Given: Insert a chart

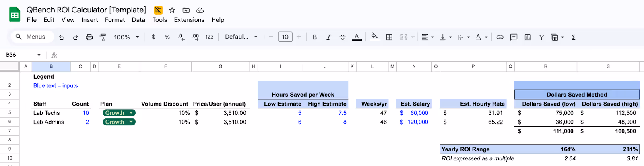Looking at the screenshot, I should click(x=528, y=37).
